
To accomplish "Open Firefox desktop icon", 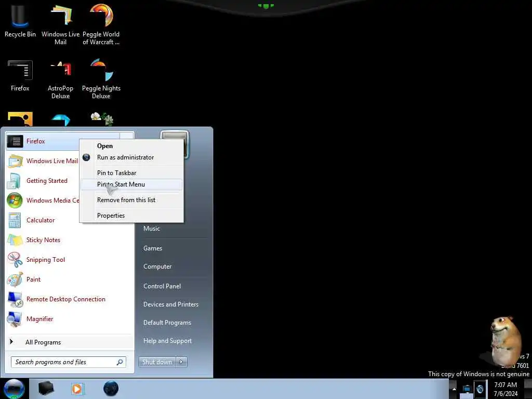I will pyautogui.click(x=20, y=76).
